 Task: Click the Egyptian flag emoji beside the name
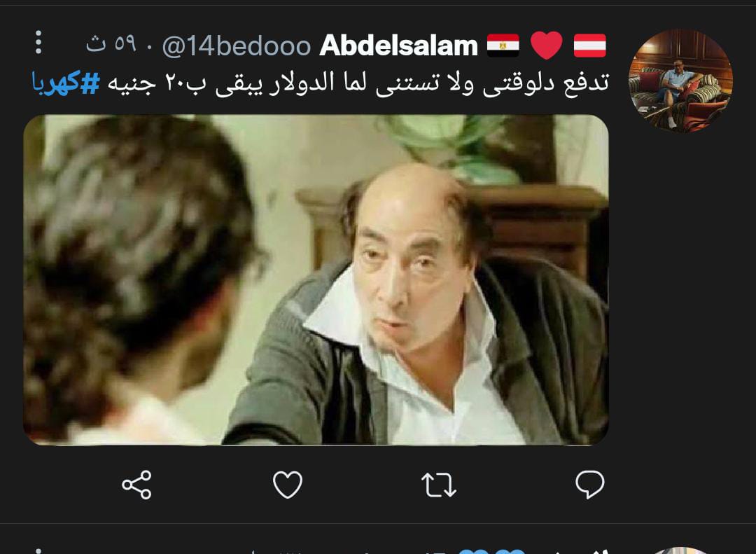(x=503, y=46)
